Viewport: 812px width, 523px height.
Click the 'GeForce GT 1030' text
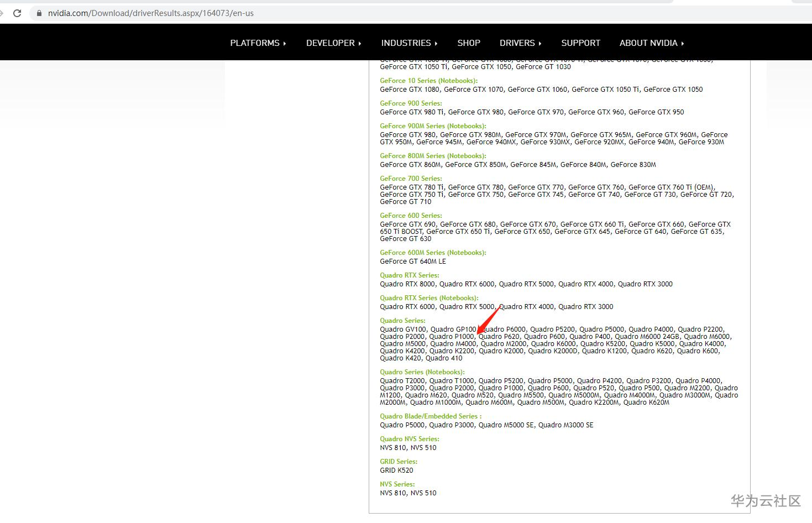[x=543, y=67]
